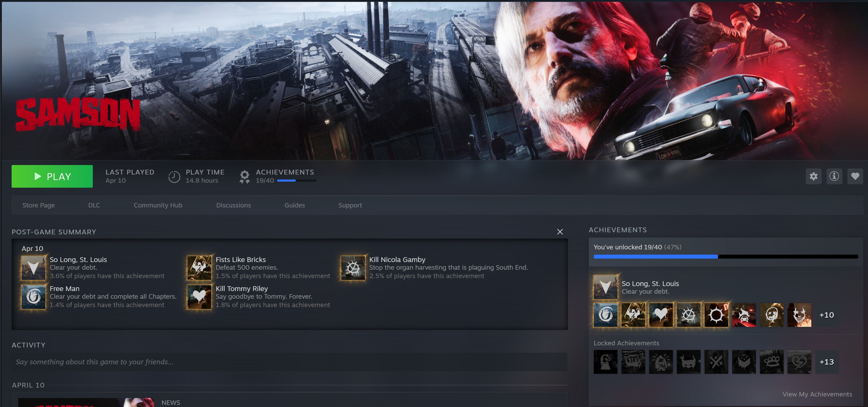Viewport: 868px width, 407px height.
Task: Open game settings gear icon
Action: [x=813, y=176]
